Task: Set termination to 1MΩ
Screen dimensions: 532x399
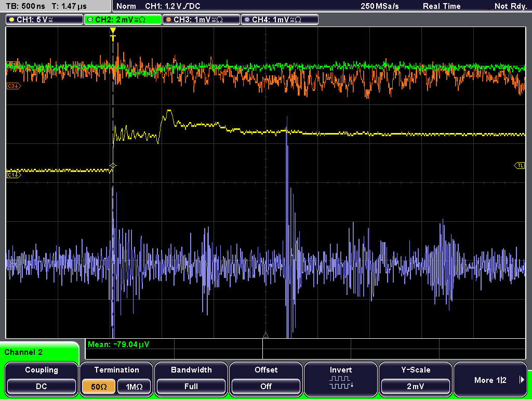Action: click(x=134, y=387)
